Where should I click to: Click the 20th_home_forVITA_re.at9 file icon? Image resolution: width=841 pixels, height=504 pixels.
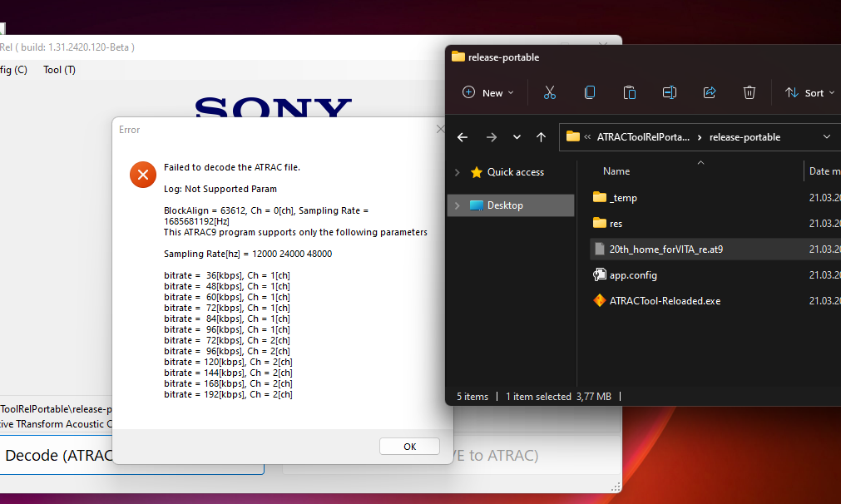pyautogui.click(x=599, y=249)
